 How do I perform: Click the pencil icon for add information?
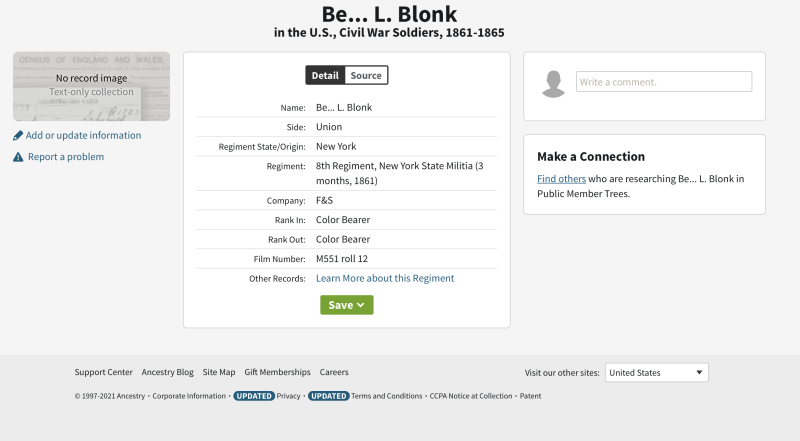coord(18,136)
